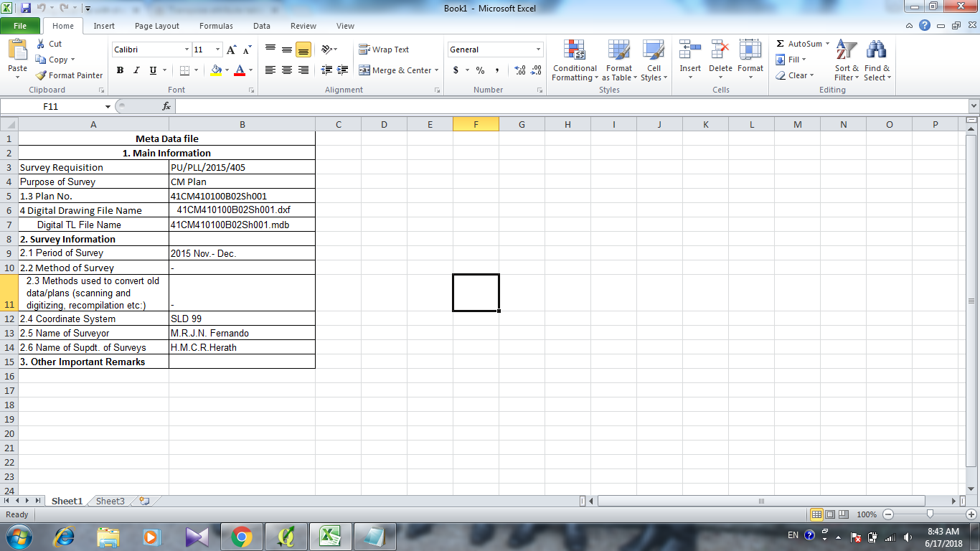This screenshot has width=980, height=551.
Task: Open the font name Calibri dropdown
Action: pos(187,50)
